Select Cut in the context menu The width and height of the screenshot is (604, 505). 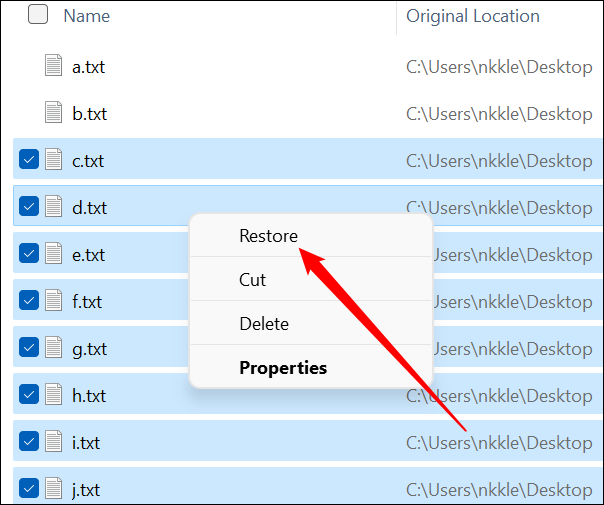point(253,280)
